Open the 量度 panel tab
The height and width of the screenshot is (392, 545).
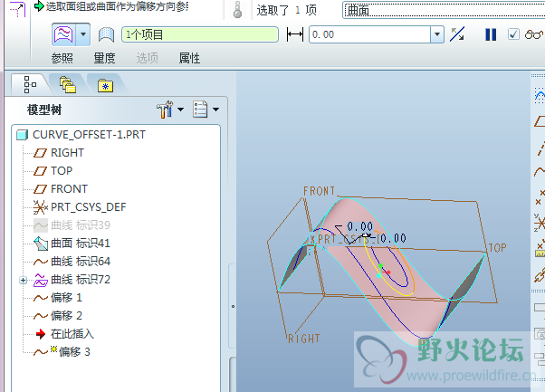105,58
